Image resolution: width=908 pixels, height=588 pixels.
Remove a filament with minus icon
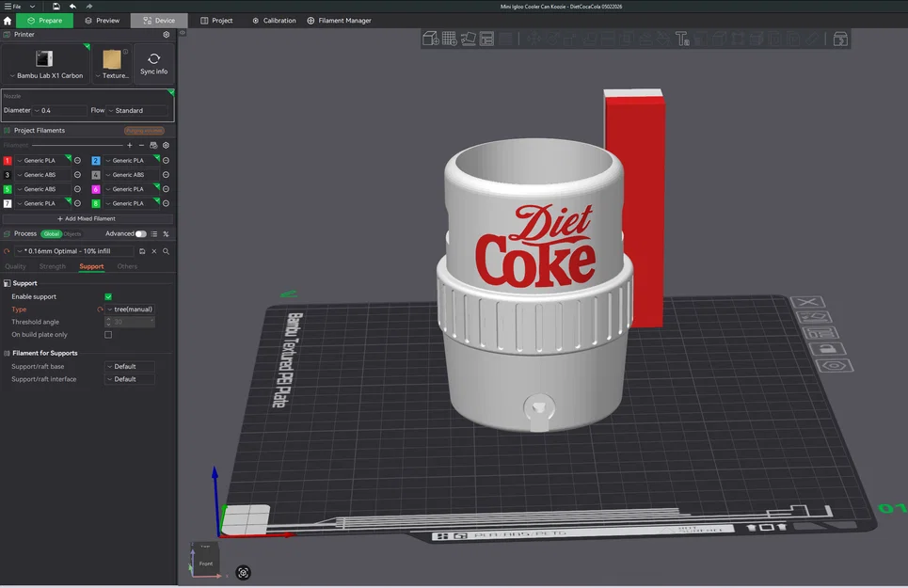(141, 145)
